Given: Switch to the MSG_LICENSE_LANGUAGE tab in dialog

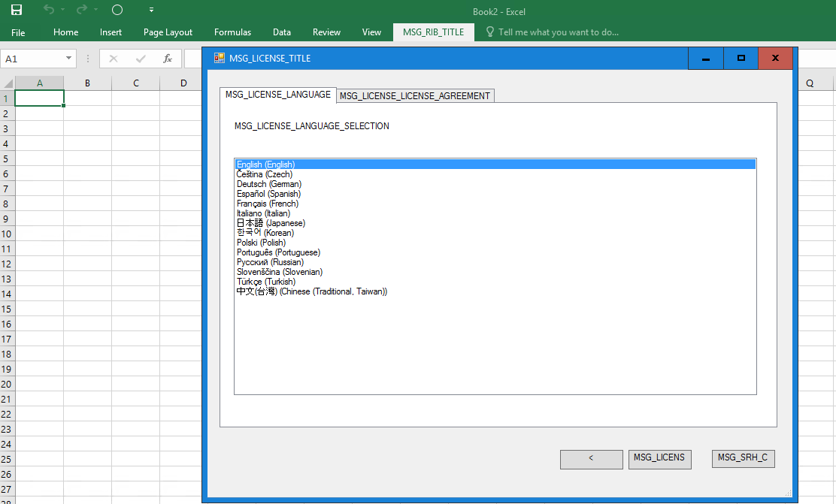Looking at the screenshot, I should [277, 95].
